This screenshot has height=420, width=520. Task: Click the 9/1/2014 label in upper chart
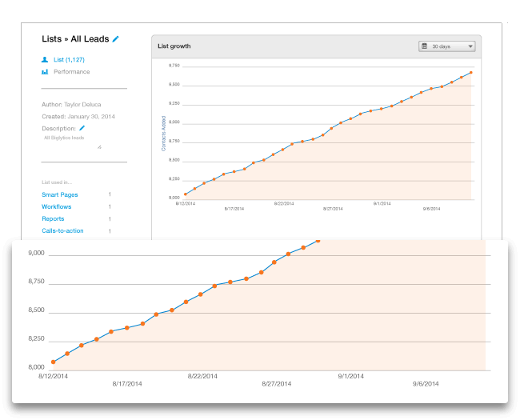pos(382,203)
